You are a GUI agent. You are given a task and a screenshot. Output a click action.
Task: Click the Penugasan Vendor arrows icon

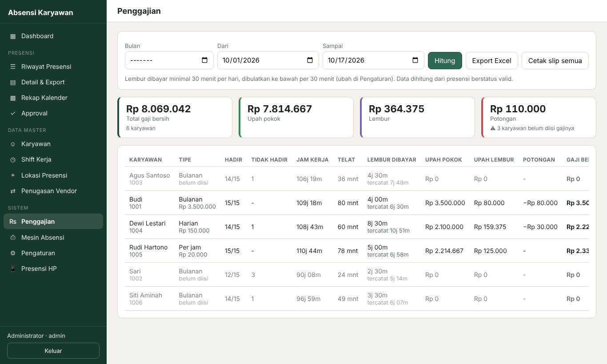13,191
